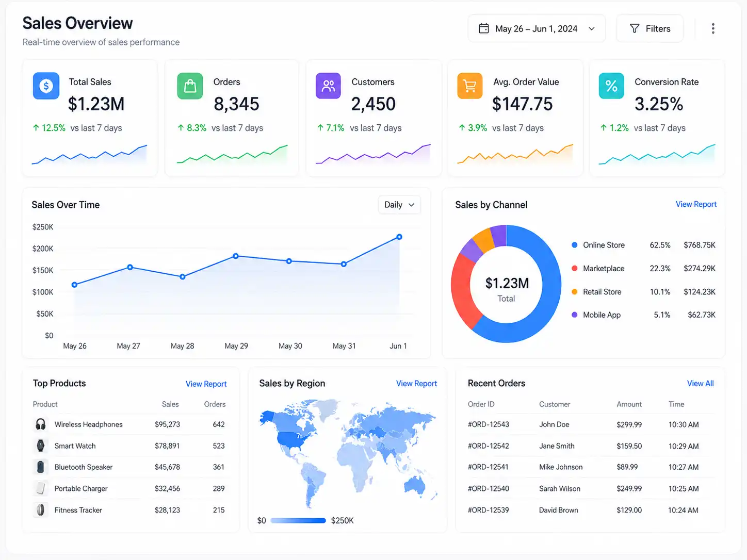The height and width of the screenshot is (560, 747).
Task: Click the Online Store blue legend dot
Action: click(574, 245)
